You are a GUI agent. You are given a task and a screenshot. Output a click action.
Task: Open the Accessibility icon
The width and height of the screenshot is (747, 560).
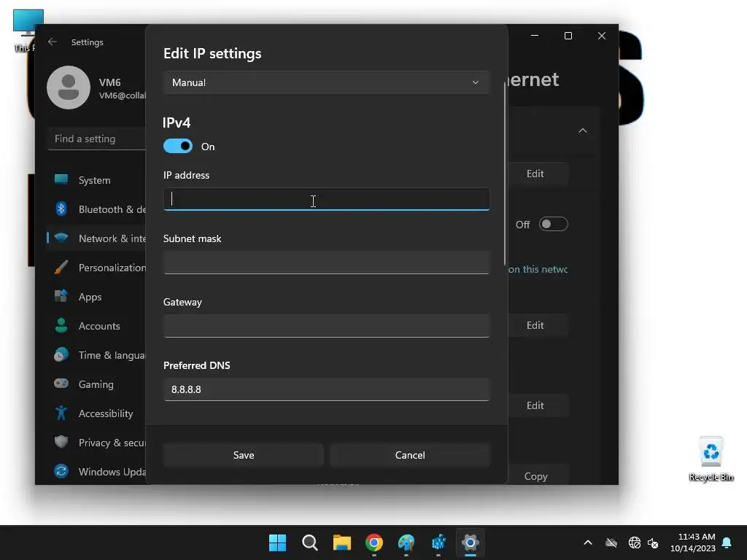[61, 413]
